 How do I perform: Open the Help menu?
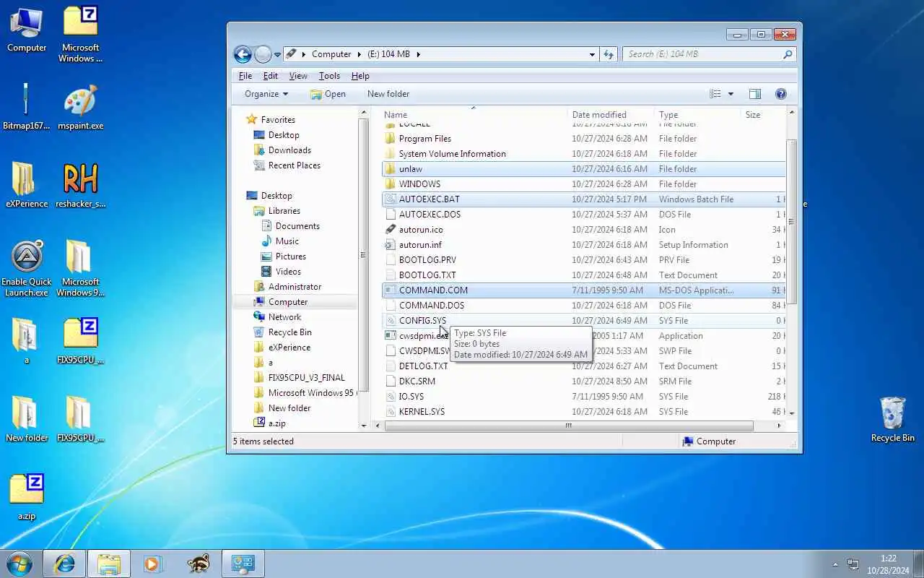[x=360, y=76]
